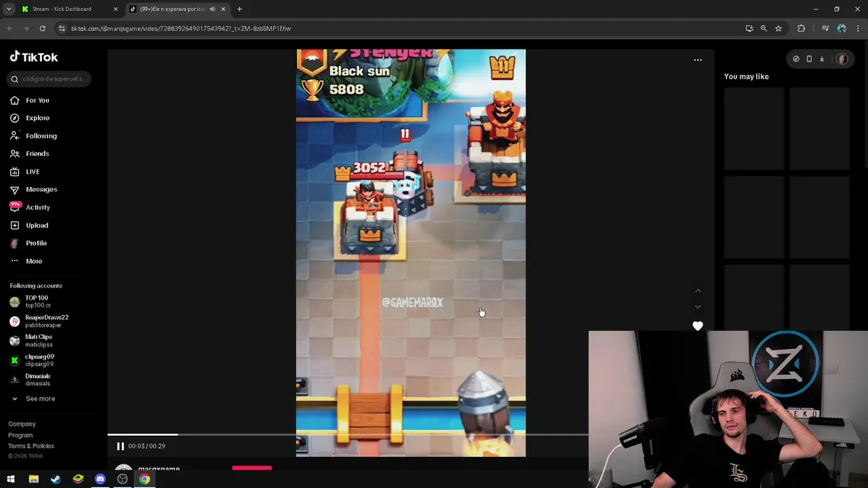Screen dimensions: 868x488
Task: Open Chrome from taskbar
Action: 144,479
